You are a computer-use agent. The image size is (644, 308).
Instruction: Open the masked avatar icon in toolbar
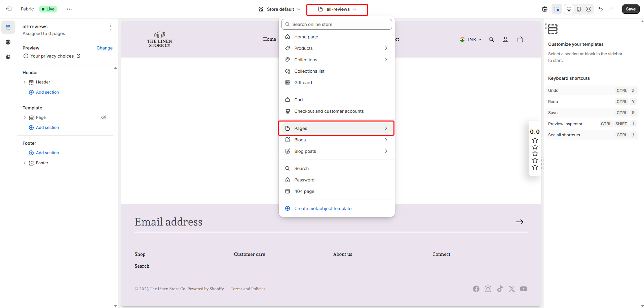click(545, 9)
